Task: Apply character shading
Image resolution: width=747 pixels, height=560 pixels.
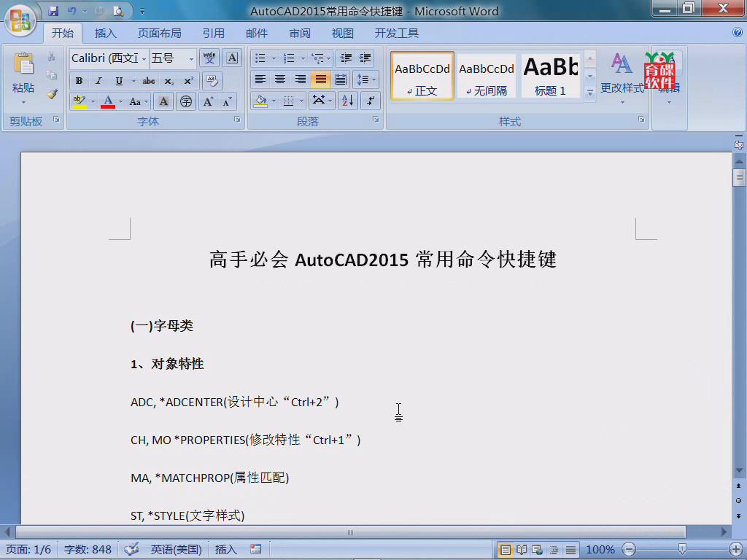Action: [x=163, y=101]
